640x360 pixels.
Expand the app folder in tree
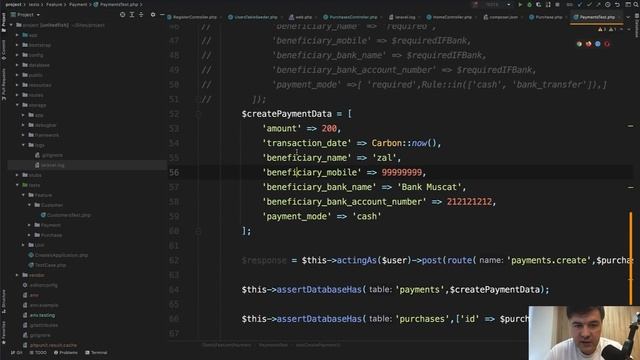[17, 35]
